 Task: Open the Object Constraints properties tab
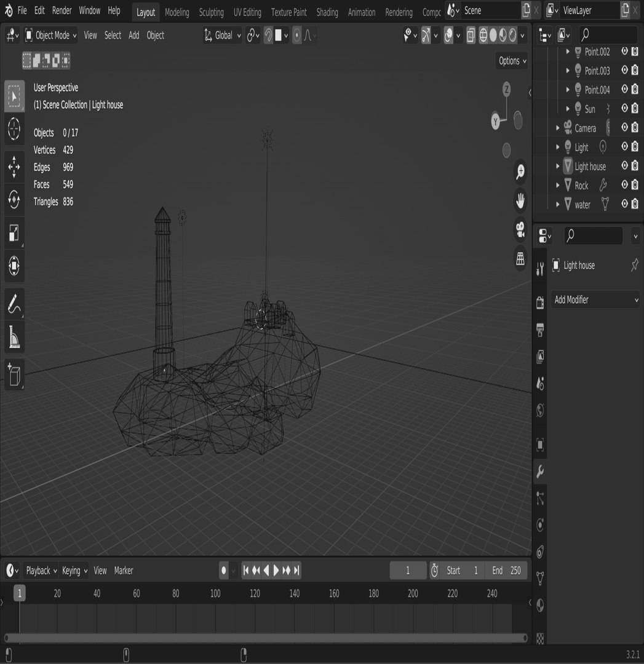click(540, 551)
